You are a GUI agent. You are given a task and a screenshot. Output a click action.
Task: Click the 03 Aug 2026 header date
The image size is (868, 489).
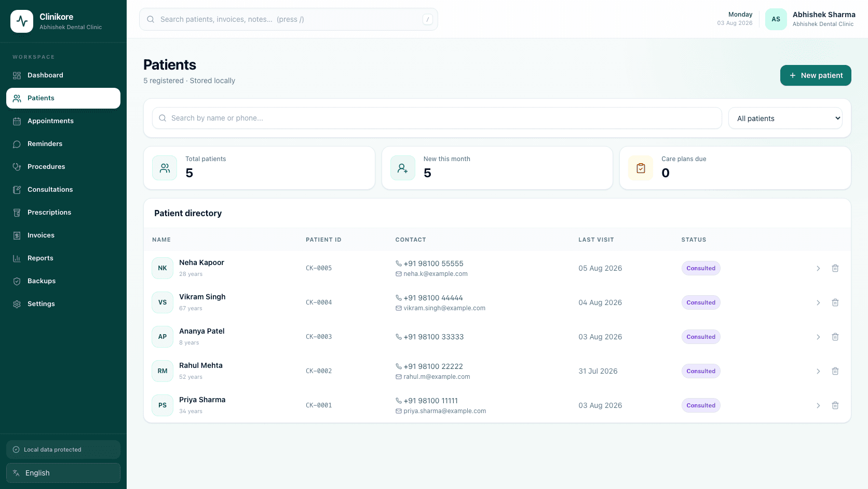[x=735, y=23]
